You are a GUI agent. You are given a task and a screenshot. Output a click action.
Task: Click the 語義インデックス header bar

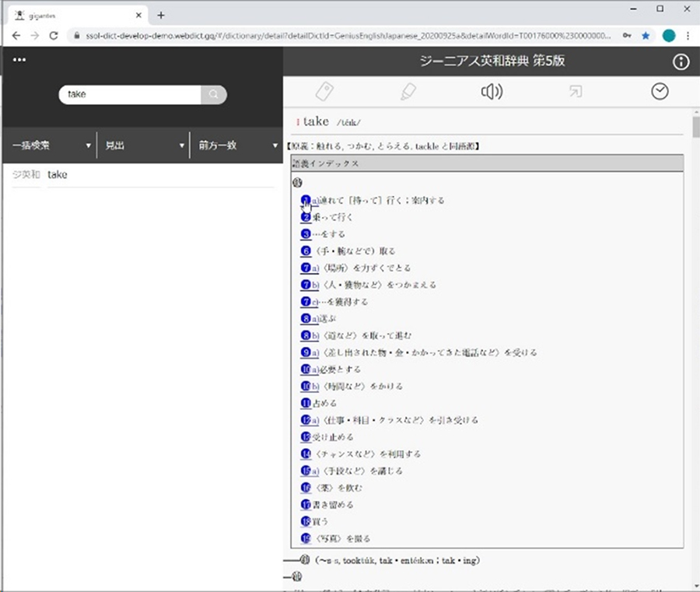(x=487, y=163)
